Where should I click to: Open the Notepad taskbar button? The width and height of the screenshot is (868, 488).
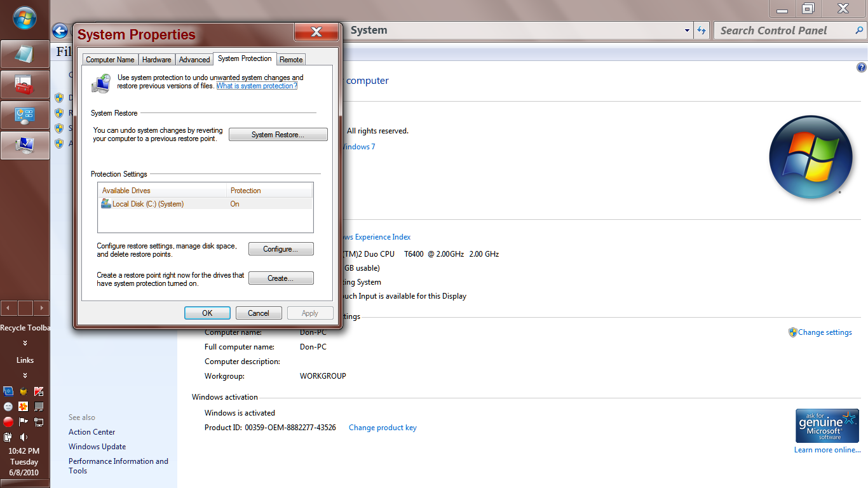[x=25, y=54]
